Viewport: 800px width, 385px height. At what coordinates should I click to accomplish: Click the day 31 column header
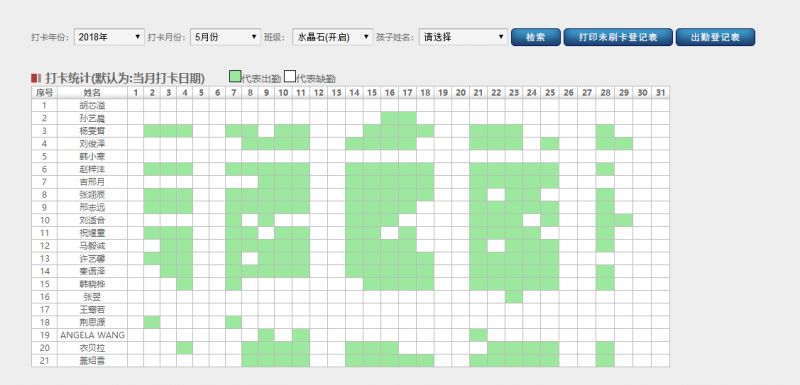coord(661,92)
